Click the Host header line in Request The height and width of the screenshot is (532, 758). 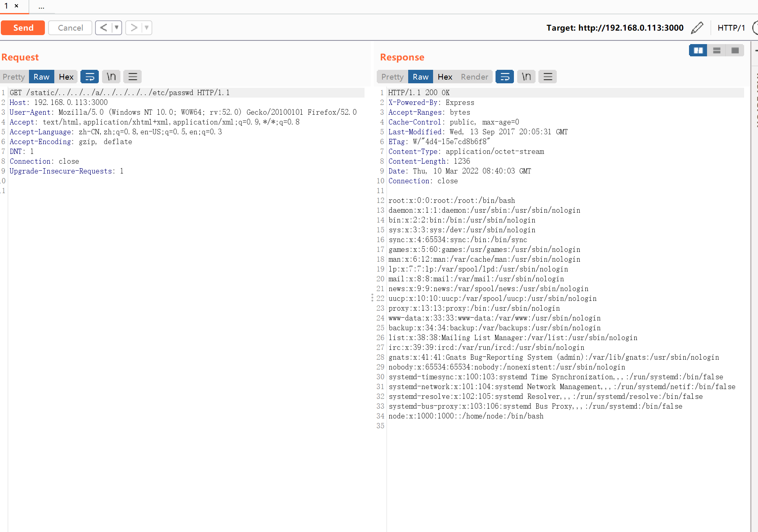(59, 102)
